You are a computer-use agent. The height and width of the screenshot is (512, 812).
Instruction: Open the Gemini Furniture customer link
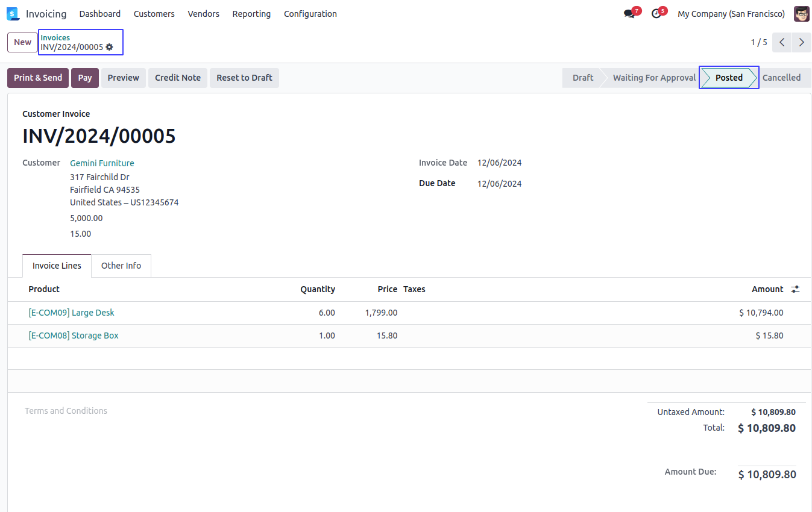(x=102, y=163)
